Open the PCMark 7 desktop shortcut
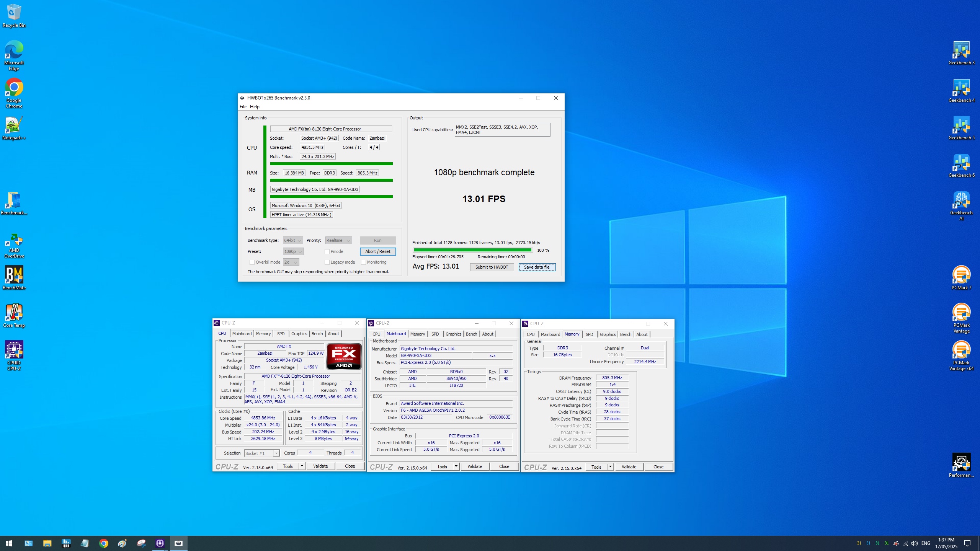This screenshot has height=551, width=980. coord(961,278)
